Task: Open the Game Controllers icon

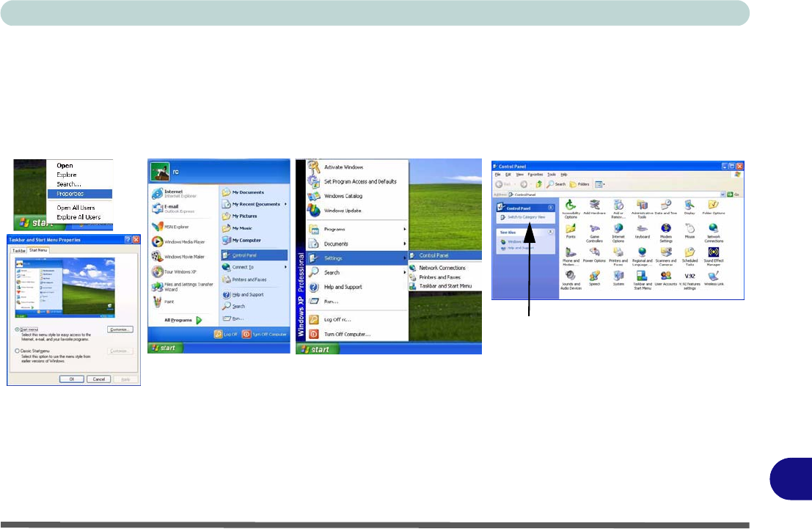Action: [x=594, y=233]
